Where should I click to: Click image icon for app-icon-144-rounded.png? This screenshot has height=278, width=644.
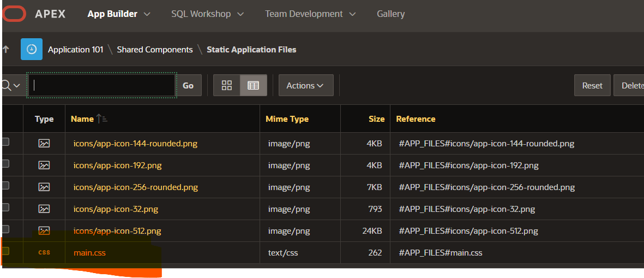click(44, 144)
